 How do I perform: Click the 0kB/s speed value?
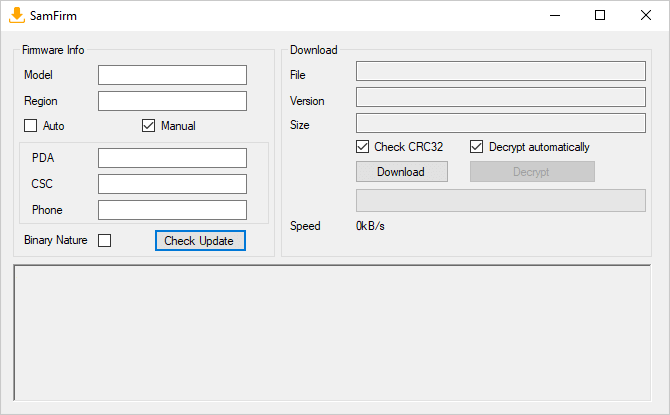point(370,226)
